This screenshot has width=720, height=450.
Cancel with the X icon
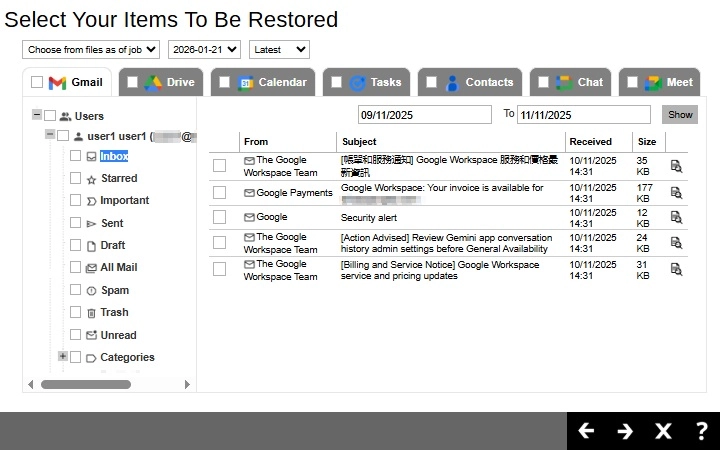(663, 431)
